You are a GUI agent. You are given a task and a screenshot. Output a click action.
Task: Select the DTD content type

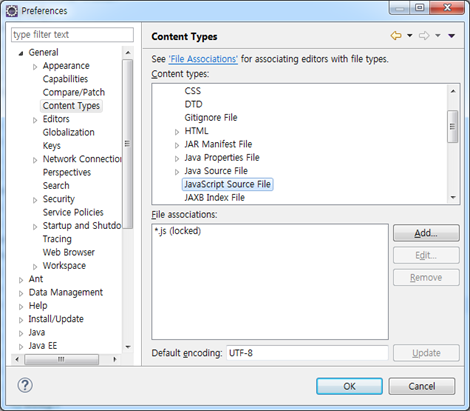193,104
